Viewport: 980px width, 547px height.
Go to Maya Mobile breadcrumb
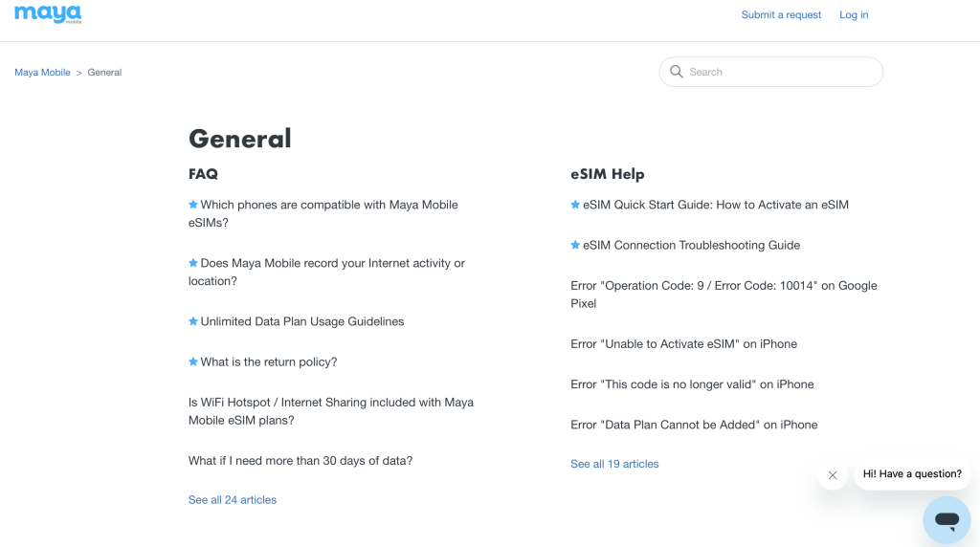[42, 73]
